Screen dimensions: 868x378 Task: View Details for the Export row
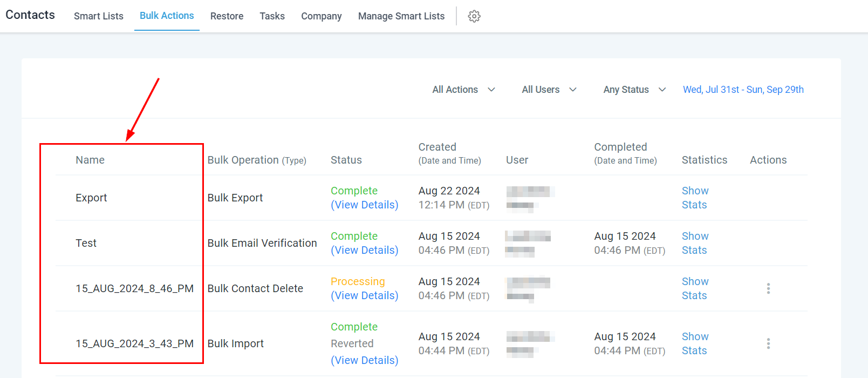tap(365, 205)
